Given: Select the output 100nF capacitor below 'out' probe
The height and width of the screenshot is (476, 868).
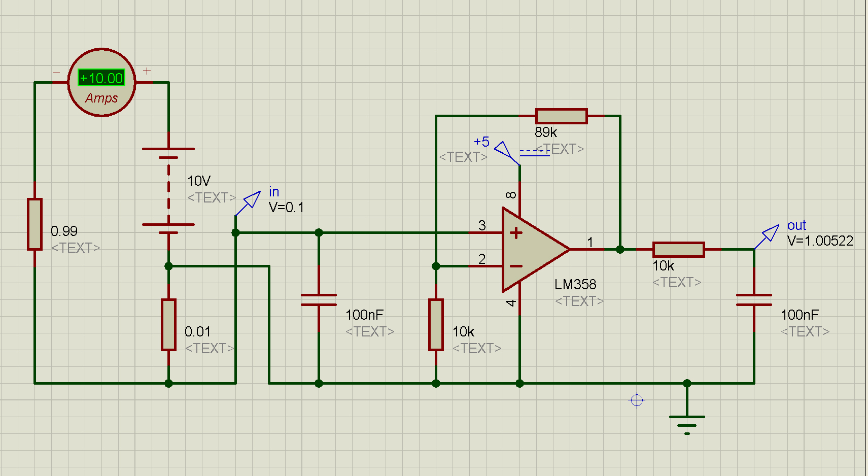Looking at the screenshot, I should (754, 300).
